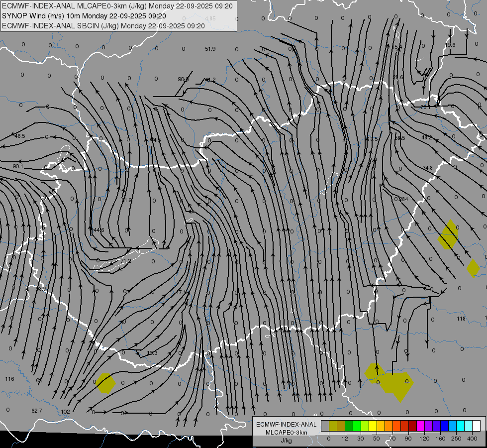
Task: Click the legend tick label 50
Action: [x=377, y=439]
